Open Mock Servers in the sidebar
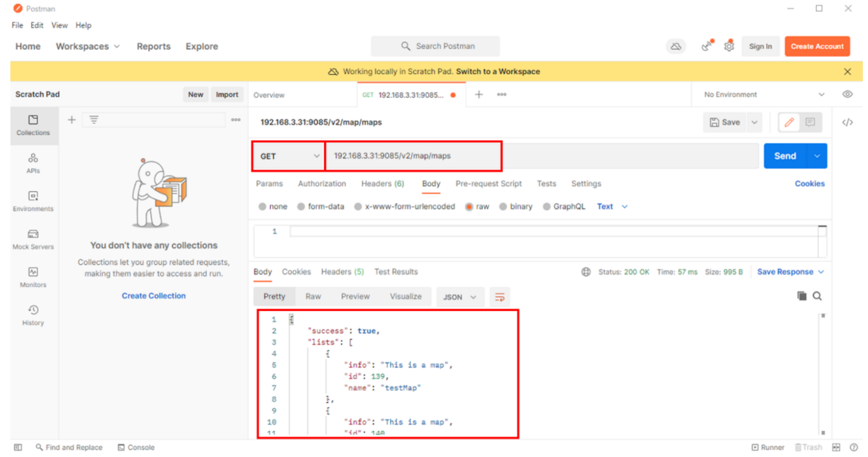Screen dimensions: 868x457 coord(33,238)
